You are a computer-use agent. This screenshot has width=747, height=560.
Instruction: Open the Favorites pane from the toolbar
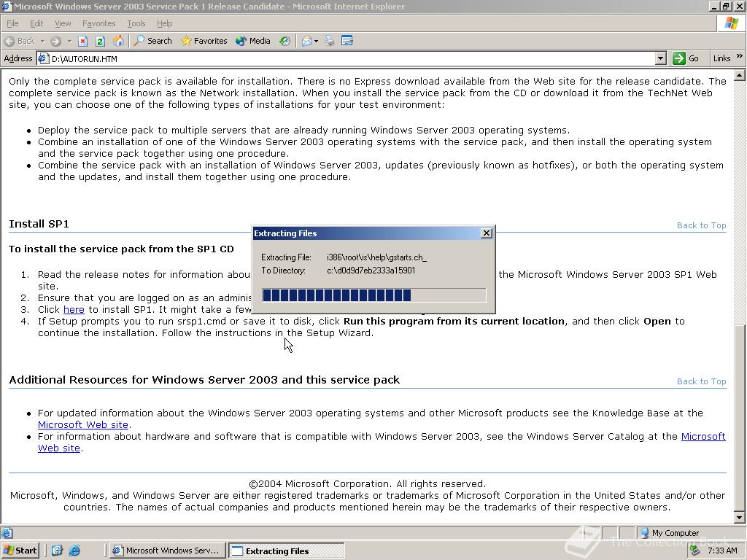(x=204, y=41)
